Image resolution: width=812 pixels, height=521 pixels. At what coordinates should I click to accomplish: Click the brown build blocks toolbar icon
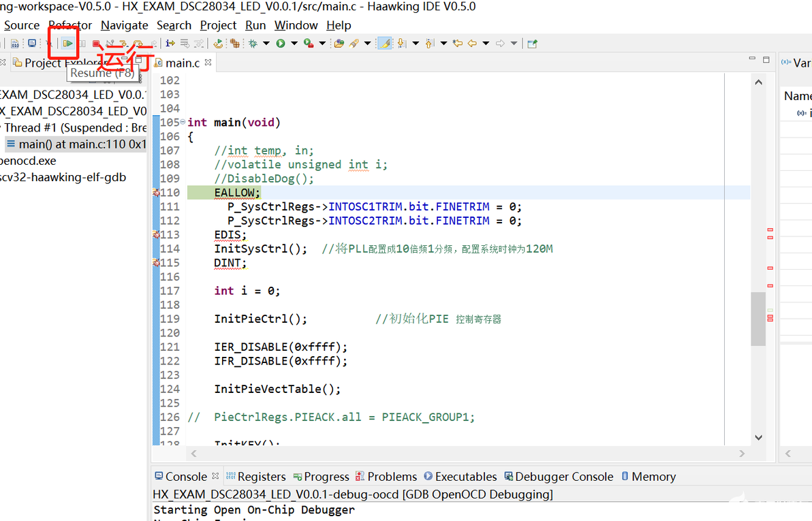(x=234, y=44)
